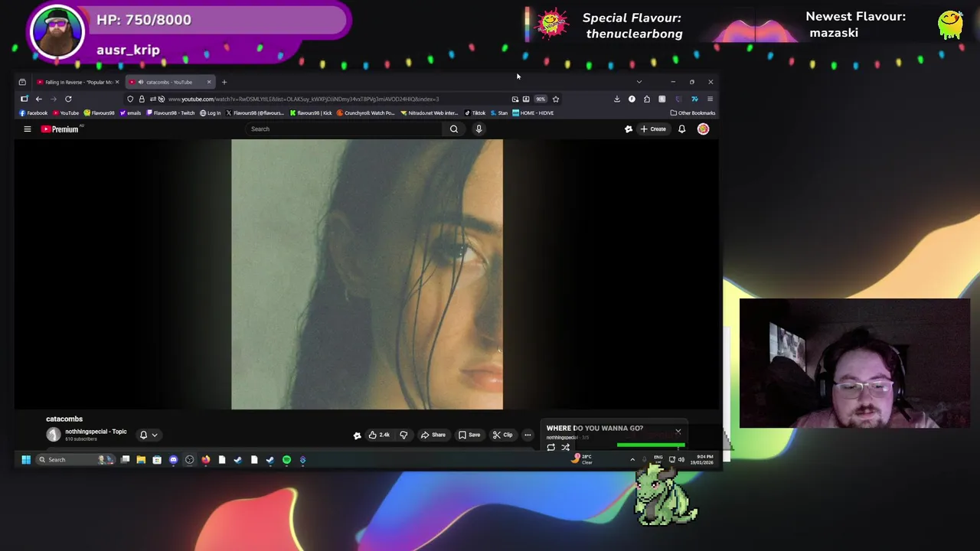
Task: Open YouTube notifications bell in header
Action: [x=681, y=129]
